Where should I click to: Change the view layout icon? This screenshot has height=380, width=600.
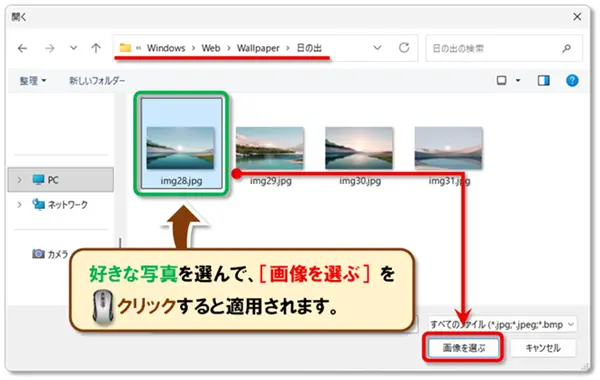point(501,80)
